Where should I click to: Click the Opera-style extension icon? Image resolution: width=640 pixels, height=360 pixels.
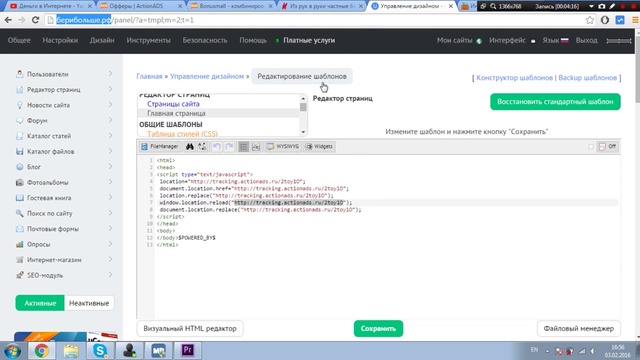click(x=605, y=20)
